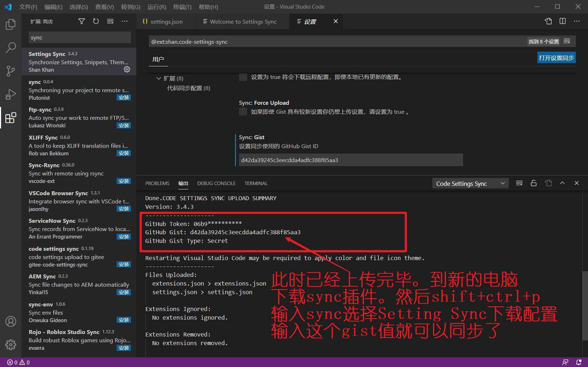Select code settings sync gitee extension entry
This screenshot has width=588, height=367.
(x=79, y=257)
